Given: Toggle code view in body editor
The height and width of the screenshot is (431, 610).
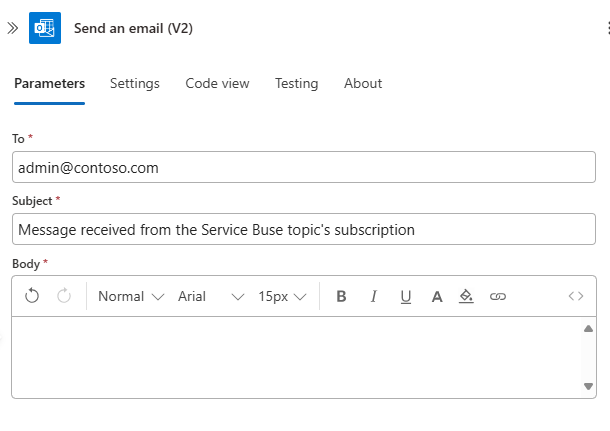Looking at the screenshot, I should pyautogui.click(x=576, y=296).
